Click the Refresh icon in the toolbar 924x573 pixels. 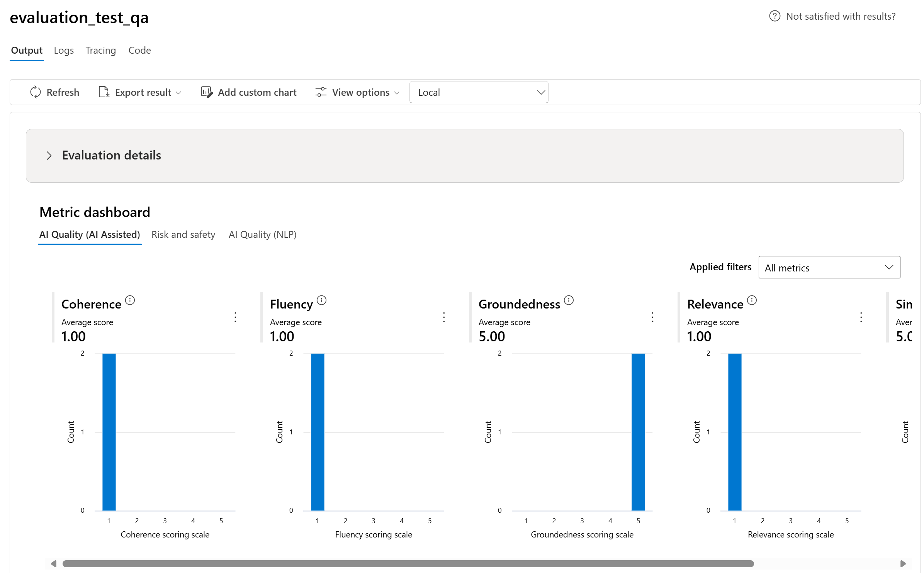(x=36, y=92)
